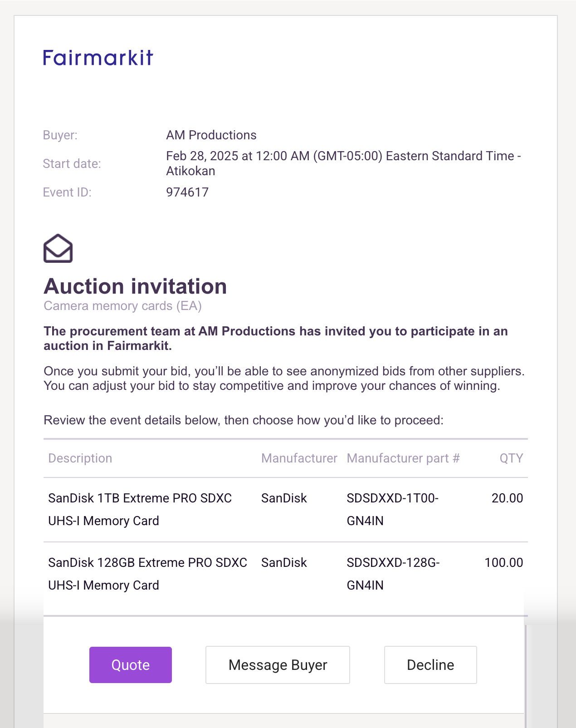Click the Manufacturer column header
Image resolution: width=576 pixels, height=728 pixels.
(x=299, y=458)
